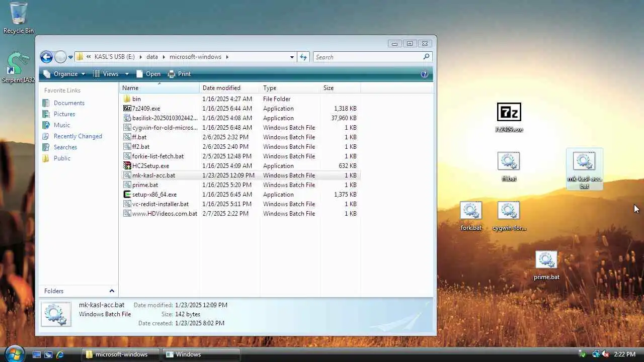Click the muted volume tray icon
Screen dimensions: 644x362
605,354
